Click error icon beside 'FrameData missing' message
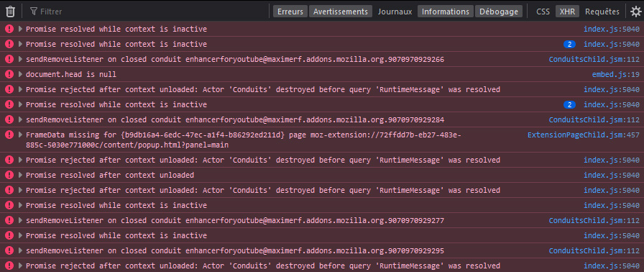This screenshot has width=644, height=272. (9, 135)
